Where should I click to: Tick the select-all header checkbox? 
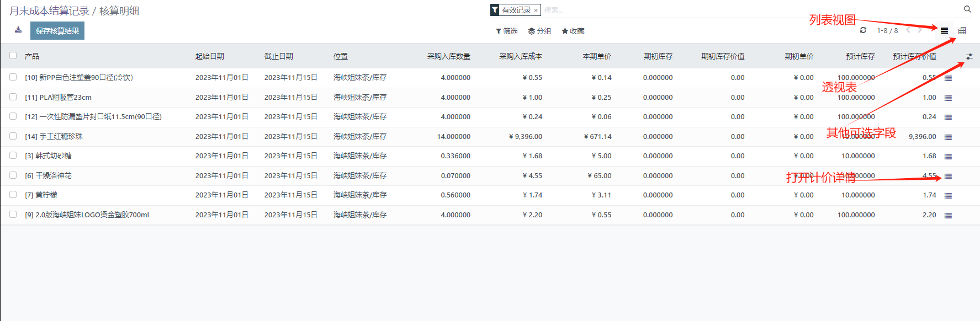13,56
